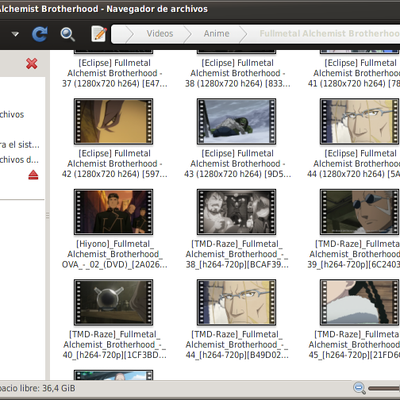Click file name of Eclipse episode 37

(114, 73)
